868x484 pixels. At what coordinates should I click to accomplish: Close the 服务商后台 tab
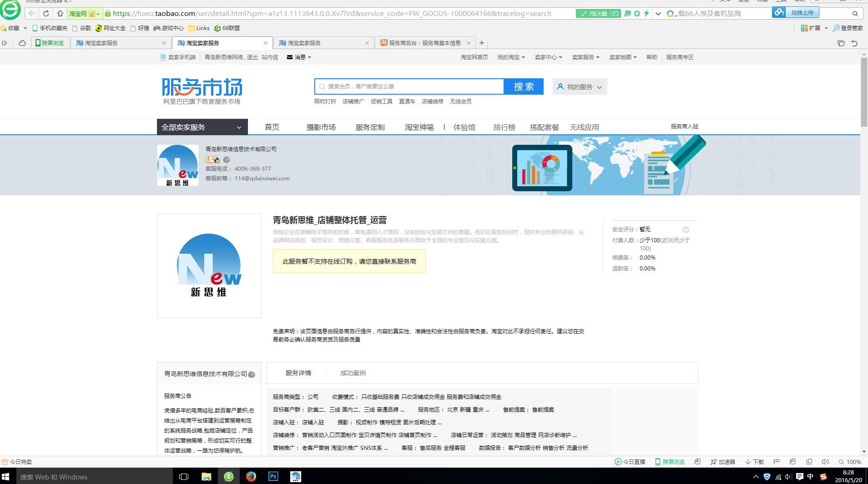469,43
